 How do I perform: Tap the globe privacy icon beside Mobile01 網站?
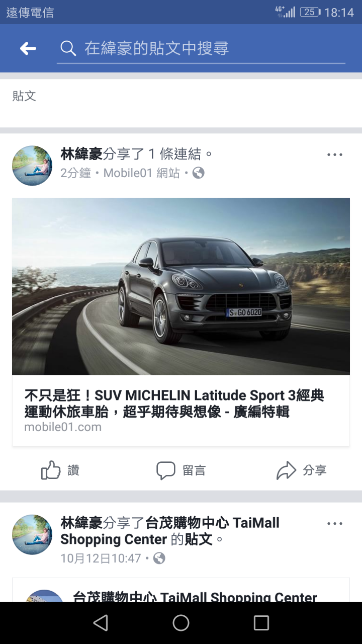[x=199, y=173]
